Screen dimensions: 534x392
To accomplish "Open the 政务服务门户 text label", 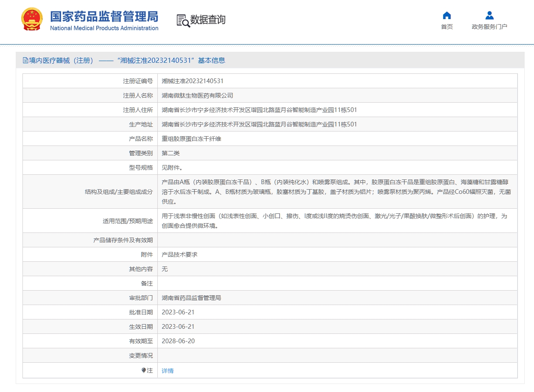I will click(489, 27).
